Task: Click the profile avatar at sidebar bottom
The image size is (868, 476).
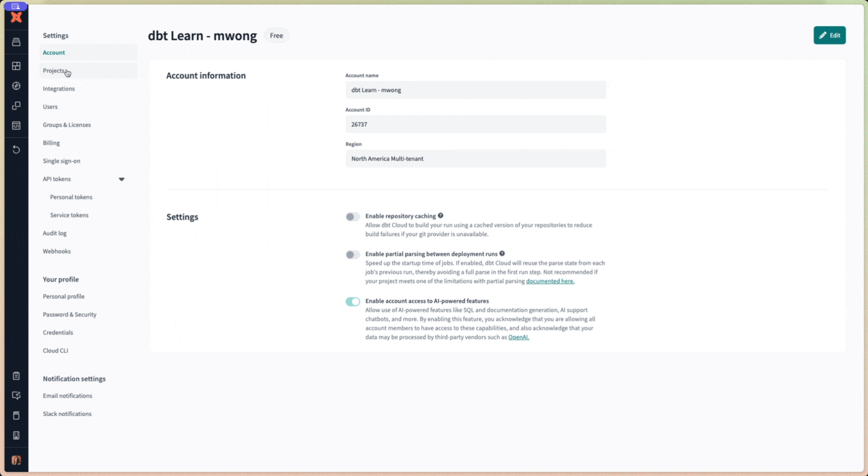Action: pyautogui.click(x=16, y=460)
